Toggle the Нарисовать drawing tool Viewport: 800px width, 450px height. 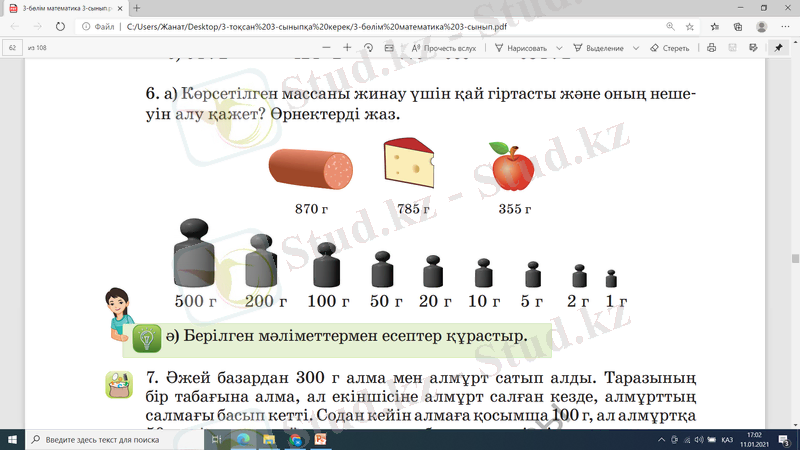[519, 47]
